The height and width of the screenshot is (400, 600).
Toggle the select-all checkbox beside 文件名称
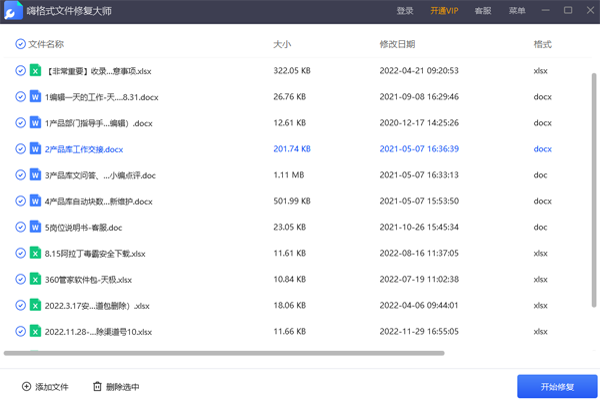click(x=21, y=45)
